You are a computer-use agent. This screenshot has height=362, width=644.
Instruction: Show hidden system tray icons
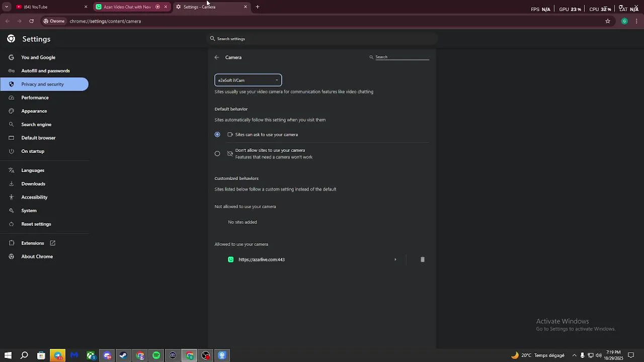pos(574,355)
